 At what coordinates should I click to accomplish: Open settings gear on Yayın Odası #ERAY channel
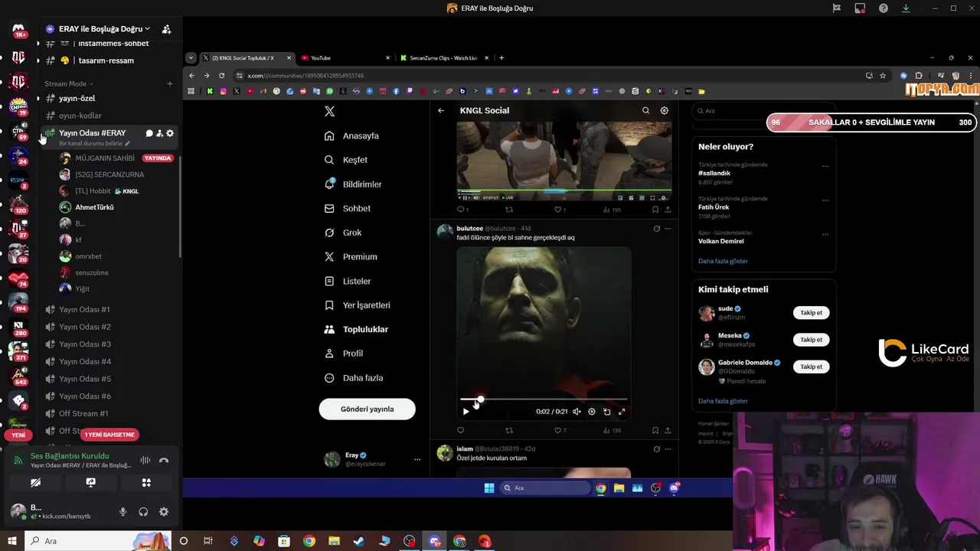click(170, 133)
